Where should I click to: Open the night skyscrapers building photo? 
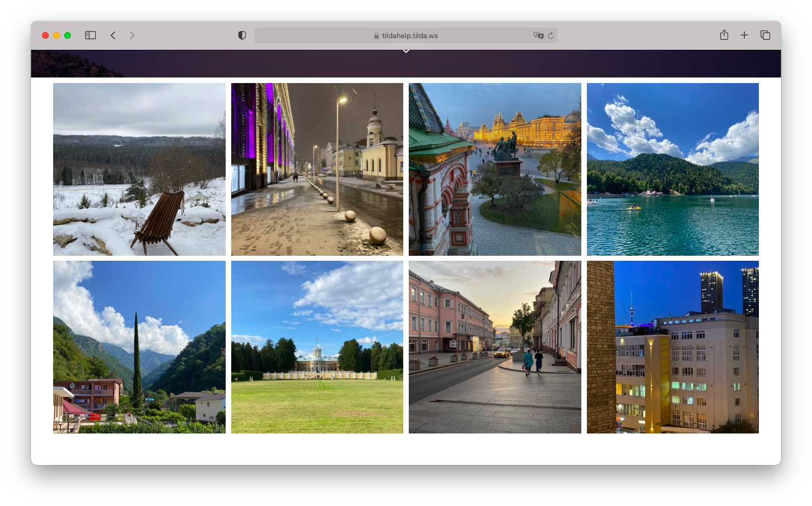click(x=673, y=347)
